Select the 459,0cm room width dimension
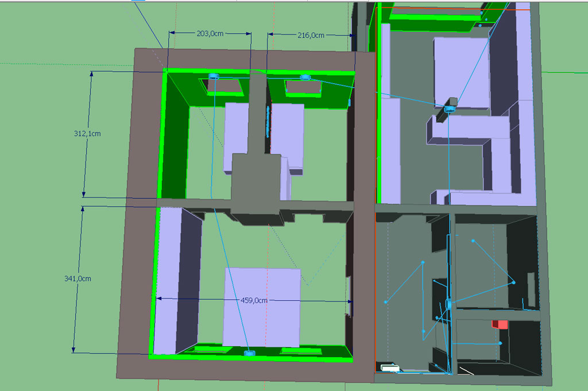This screenshot has height=391, width=588. 254,300
